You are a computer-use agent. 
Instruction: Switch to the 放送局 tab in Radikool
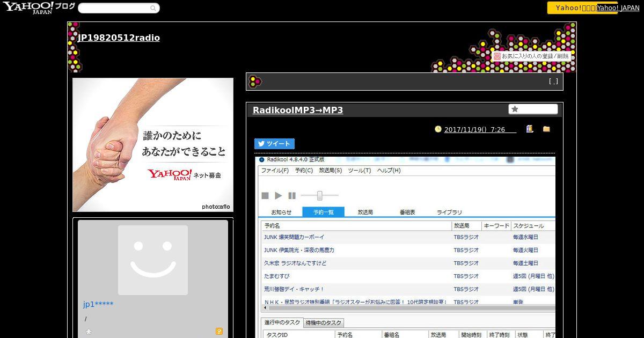pos(365,212)
